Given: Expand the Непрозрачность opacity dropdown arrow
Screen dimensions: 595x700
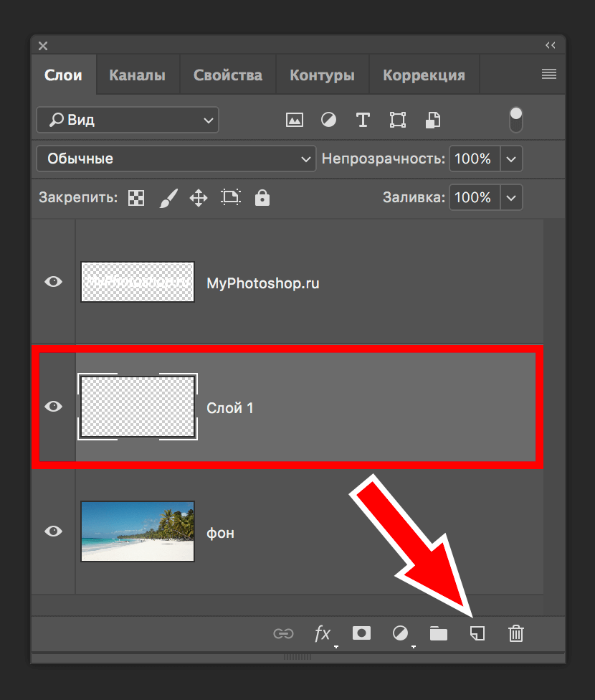Looking at the screenshot, I should click(511, 159).
